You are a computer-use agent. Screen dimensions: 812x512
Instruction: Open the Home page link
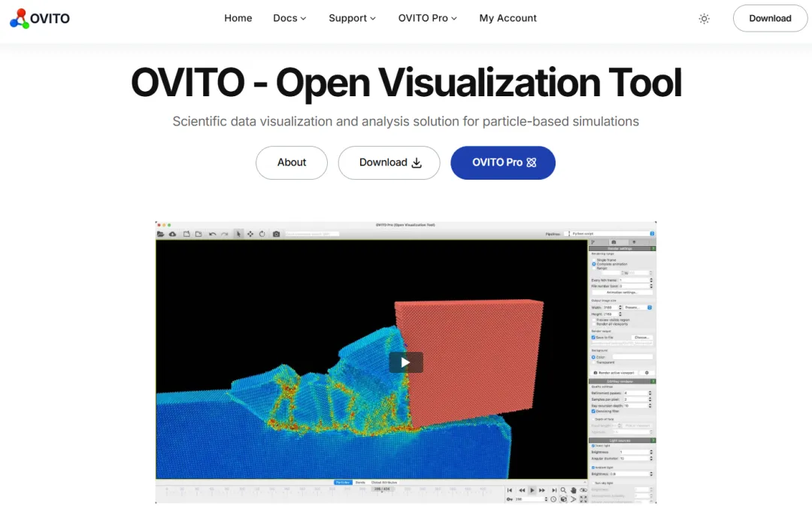point(238,18)
